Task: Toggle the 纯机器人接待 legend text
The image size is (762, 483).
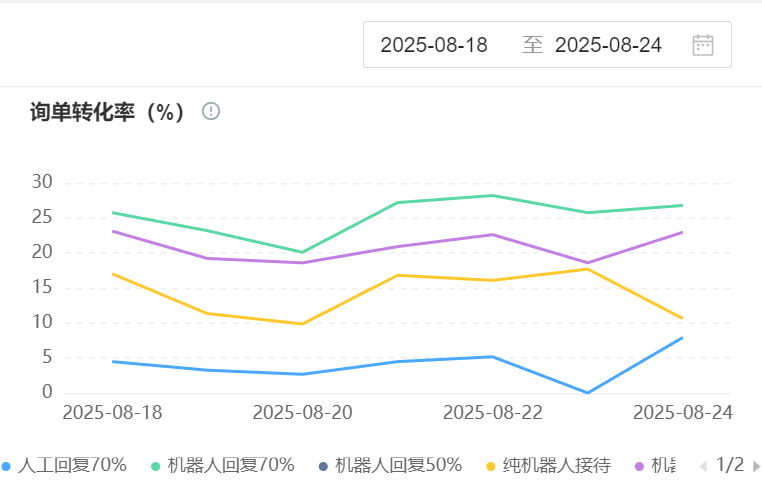Action: [557, 465]
